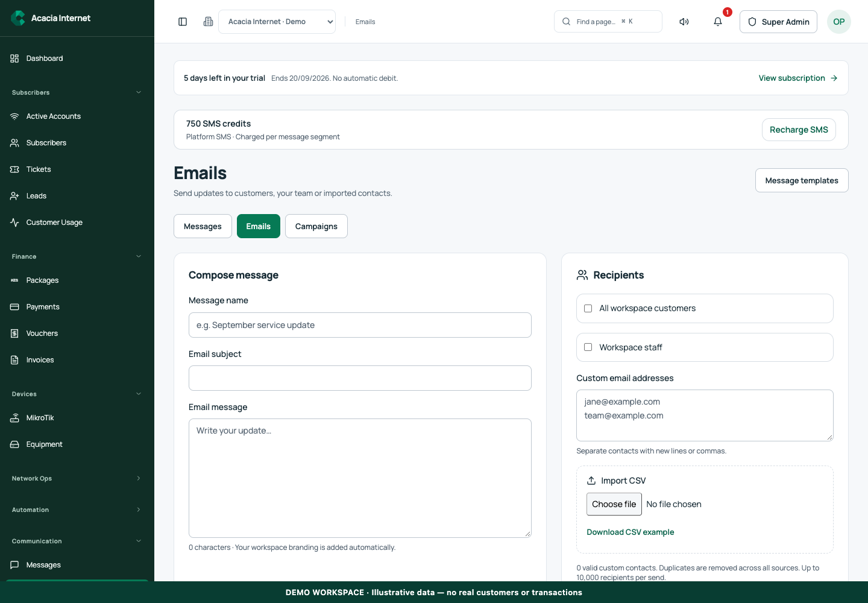Open Customer Usage
This screenshot has width=868, height=603.
77,223
